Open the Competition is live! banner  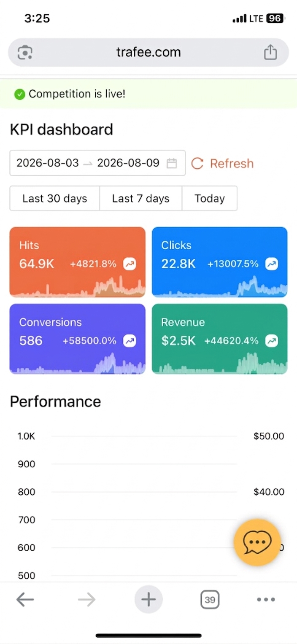[x=148, y=94]
